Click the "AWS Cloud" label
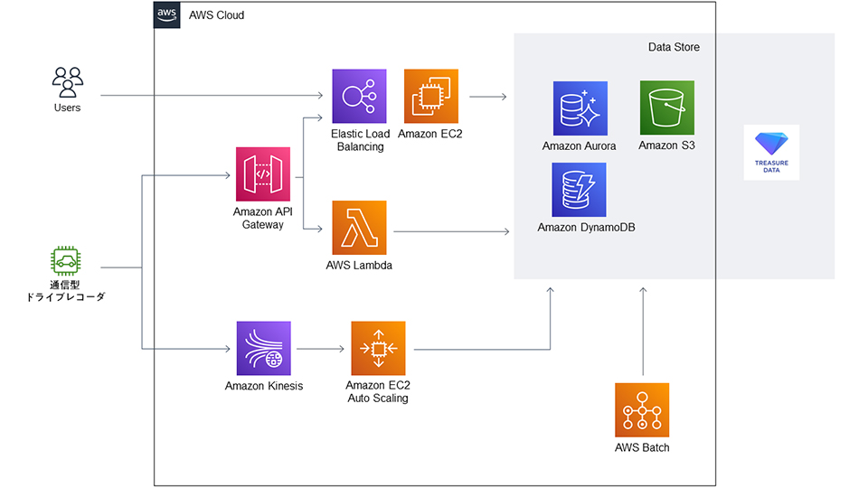Image resolution: width=868 pixels, height=488 pixels. pyautogui.click(x=216, y=15)
